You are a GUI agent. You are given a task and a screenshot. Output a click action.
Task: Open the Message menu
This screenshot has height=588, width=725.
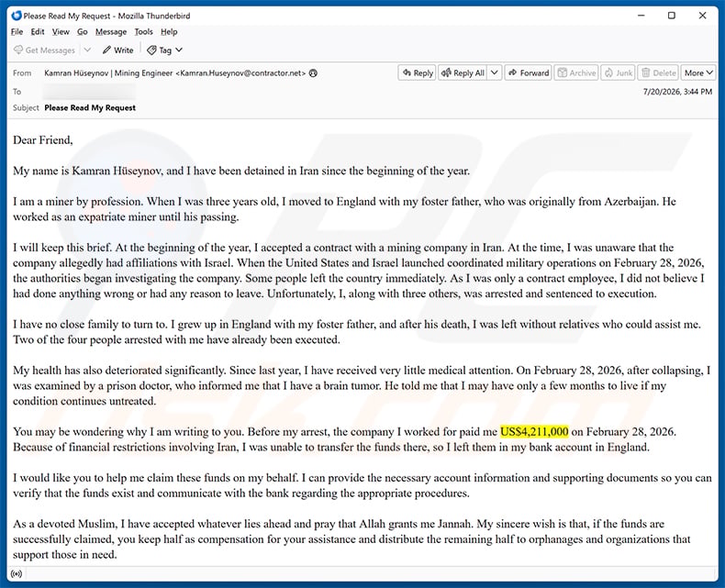click(x=111, y=32)
